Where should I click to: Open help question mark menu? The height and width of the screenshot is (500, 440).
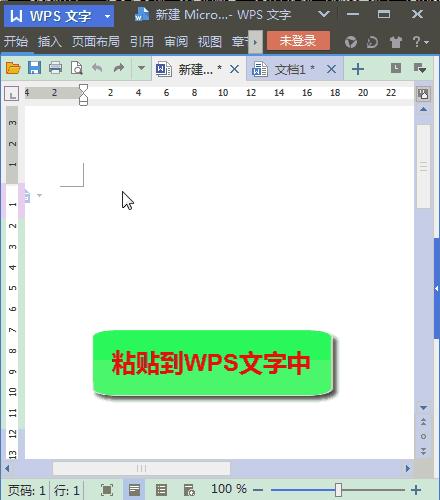coord(420,42)
